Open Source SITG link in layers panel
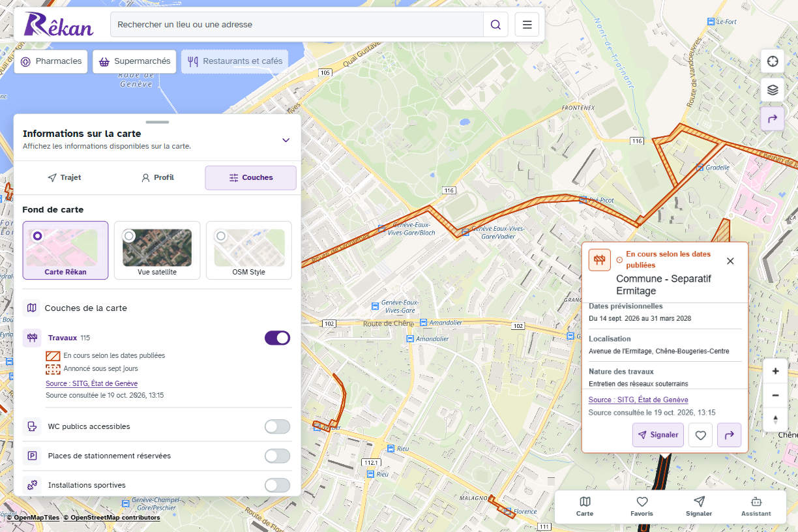The width and height of the screenshot is (798, 532). click(x=91, y=383)
